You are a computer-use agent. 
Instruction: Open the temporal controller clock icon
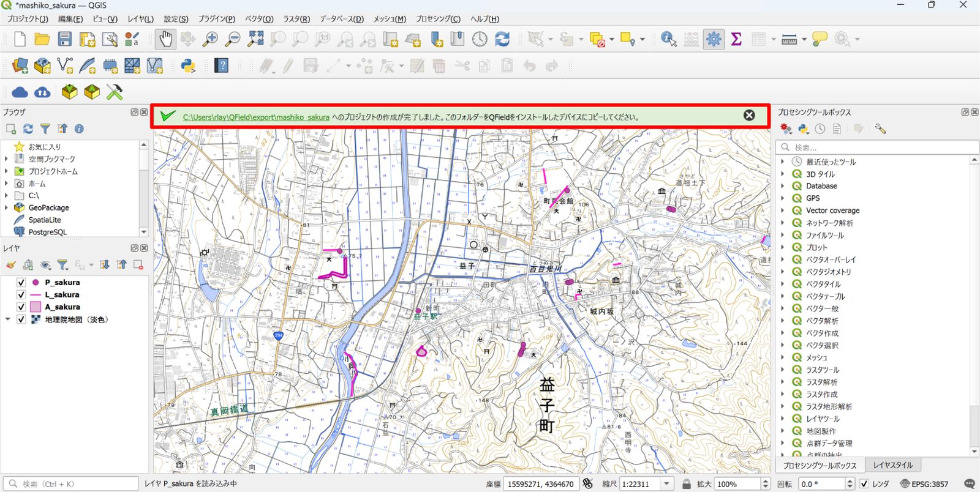click(480, 39)
